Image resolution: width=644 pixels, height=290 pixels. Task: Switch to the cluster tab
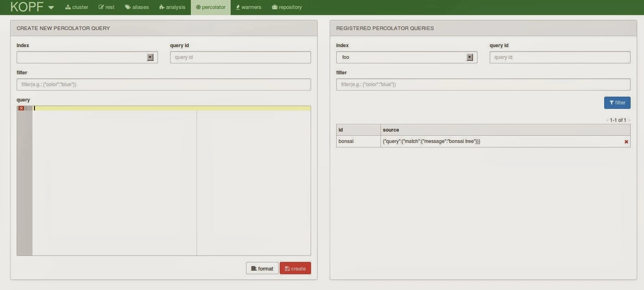pyautogui.click(x=77, y=7)
